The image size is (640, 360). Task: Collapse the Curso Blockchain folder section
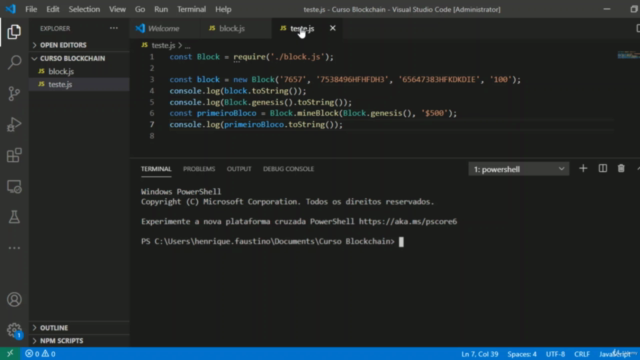point(79,58)
